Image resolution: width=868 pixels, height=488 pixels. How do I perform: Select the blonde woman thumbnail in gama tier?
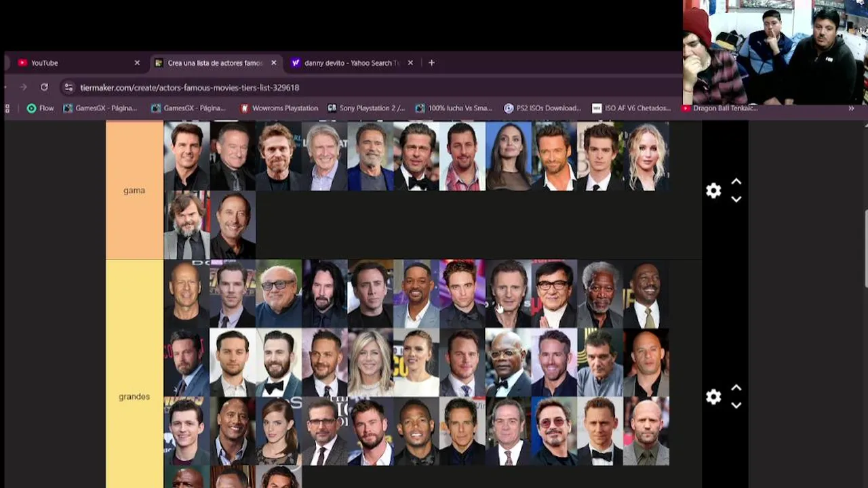[x=646, y=157]
